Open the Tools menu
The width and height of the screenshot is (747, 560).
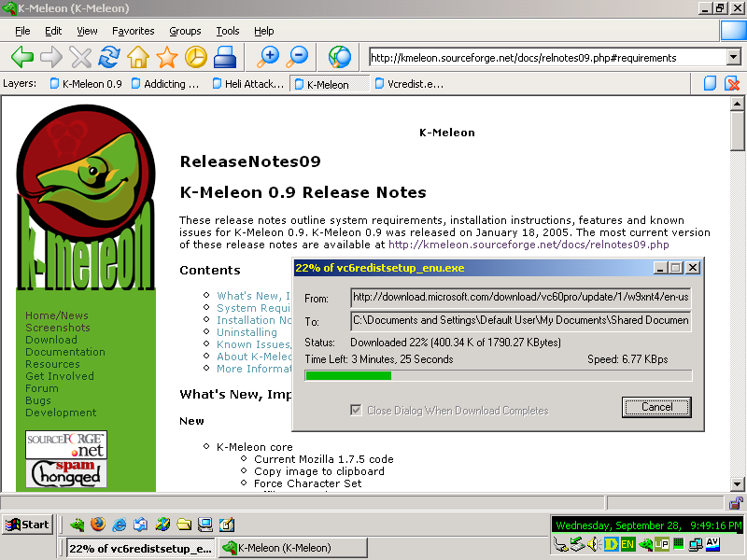pos(228,31)
